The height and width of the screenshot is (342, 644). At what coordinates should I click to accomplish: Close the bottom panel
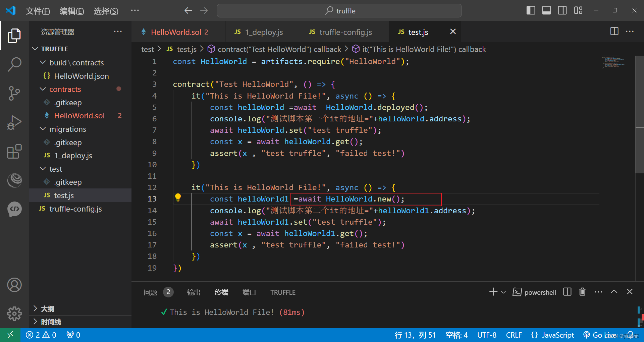[630, 292]
